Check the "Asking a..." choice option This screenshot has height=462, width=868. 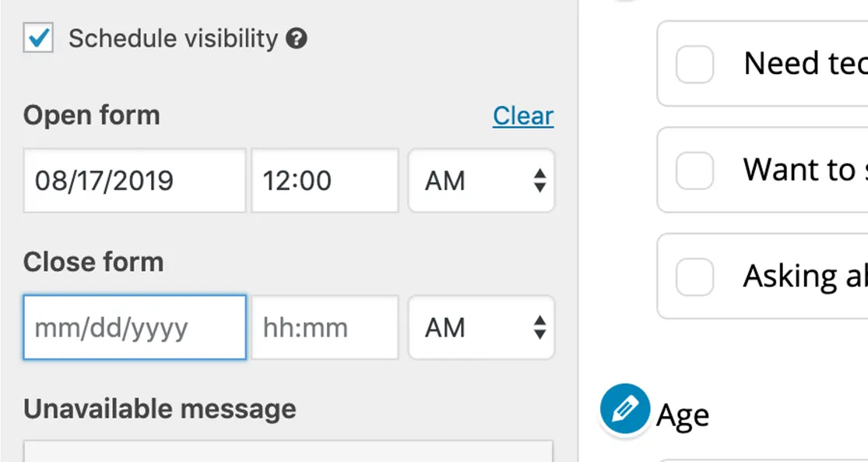[x=694, y=276]
